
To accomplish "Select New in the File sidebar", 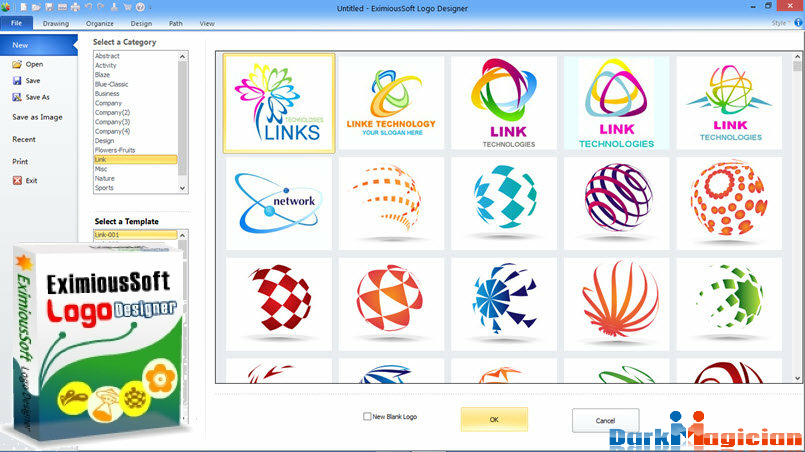I will [x=39, y=45].
